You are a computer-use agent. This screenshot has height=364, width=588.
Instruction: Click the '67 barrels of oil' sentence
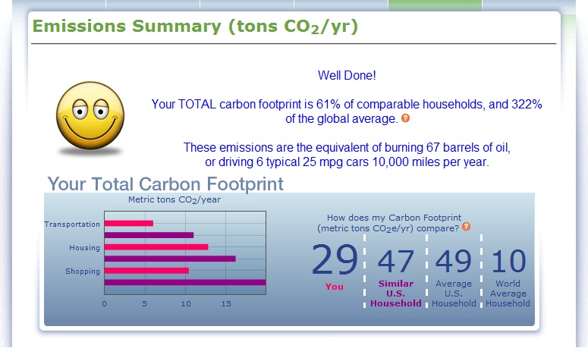coord(347,147)
